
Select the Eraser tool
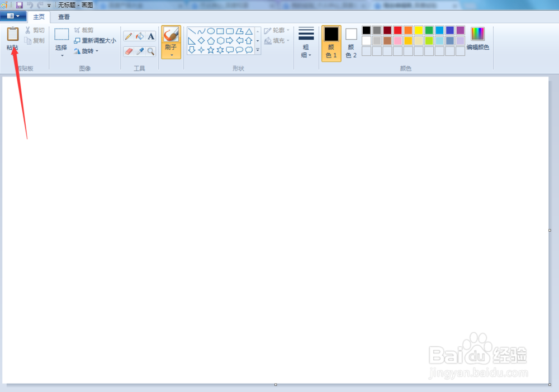[x=129, y=51]
